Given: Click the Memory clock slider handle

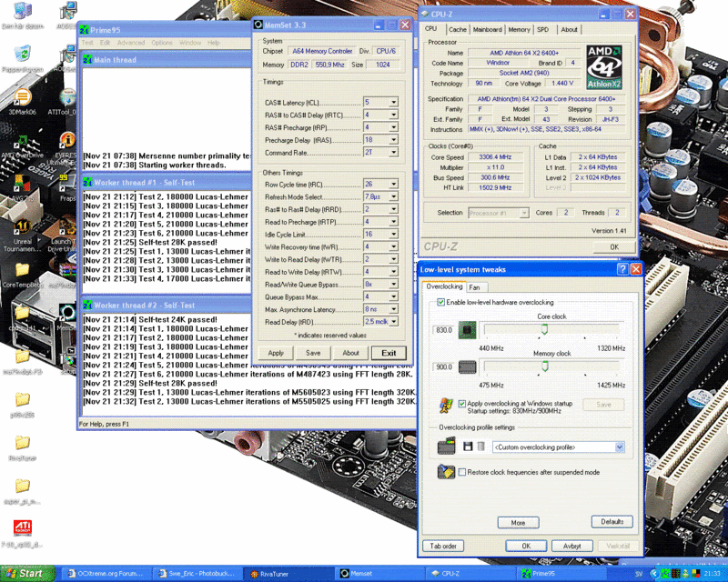Looking at the screenshot, I should click(x=545, y=366).
